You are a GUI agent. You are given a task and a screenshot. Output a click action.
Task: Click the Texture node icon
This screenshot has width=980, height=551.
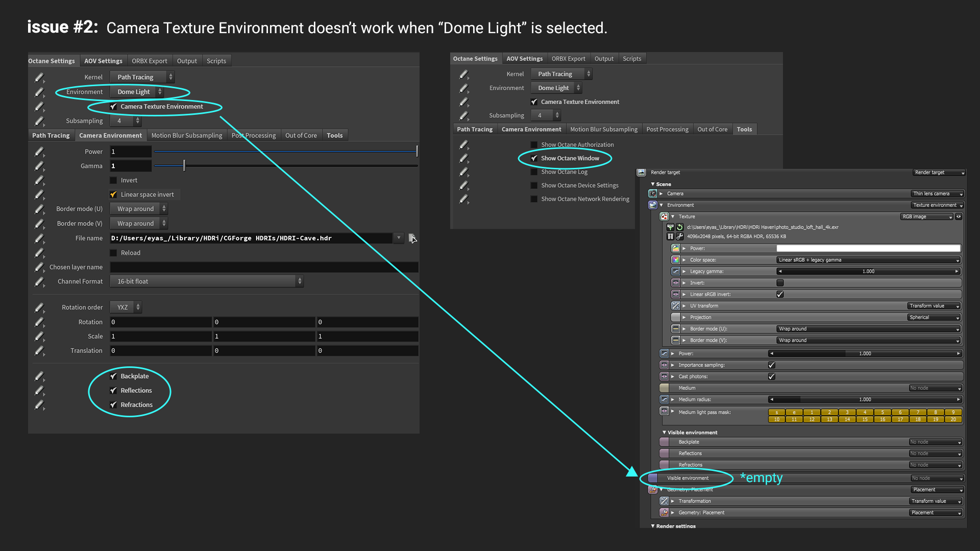(x=664, y=216)
